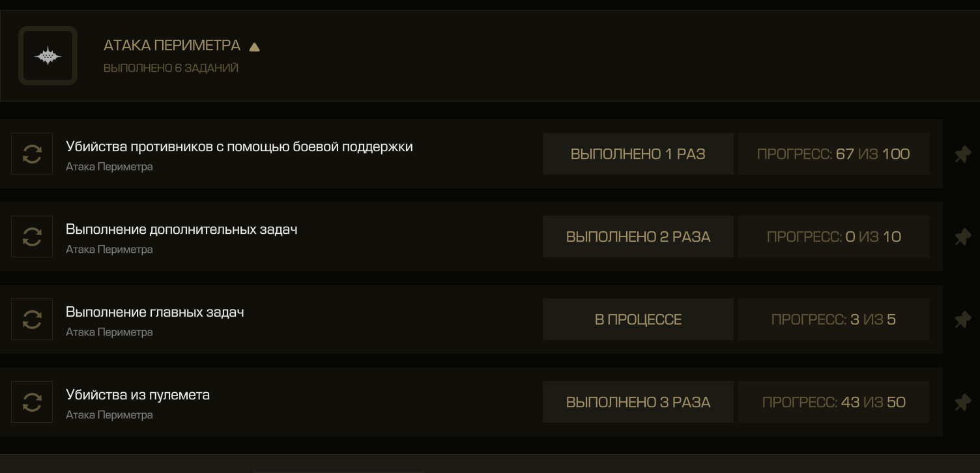The image size is (980, 473).
Task: Click the Выполнено 1 раз status
Action: point(638,154)
